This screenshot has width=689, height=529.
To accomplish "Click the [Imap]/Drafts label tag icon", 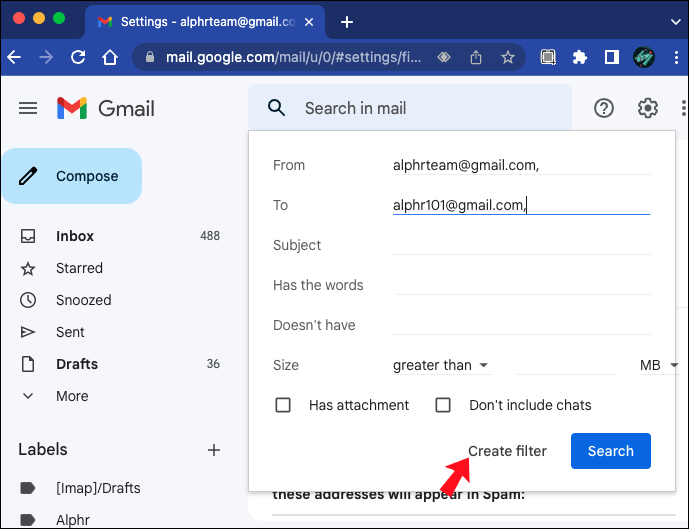I will point(28,488).
